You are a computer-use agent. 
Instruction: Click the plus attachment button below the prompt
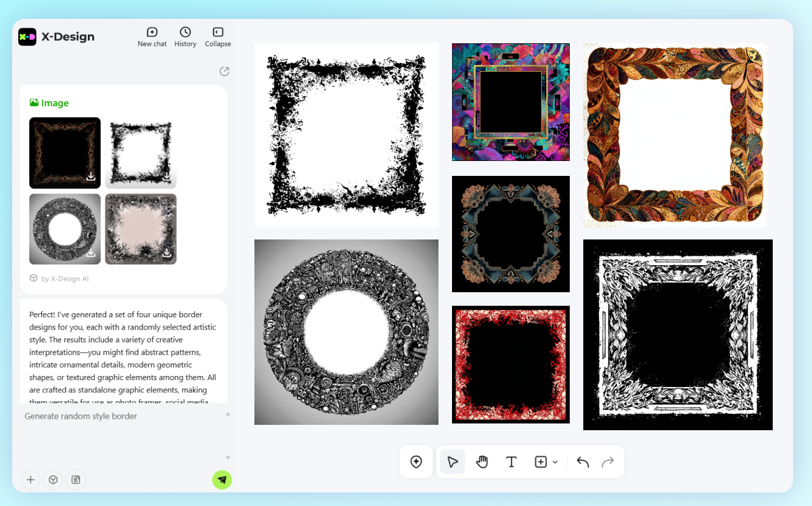[x=30, y=480]
